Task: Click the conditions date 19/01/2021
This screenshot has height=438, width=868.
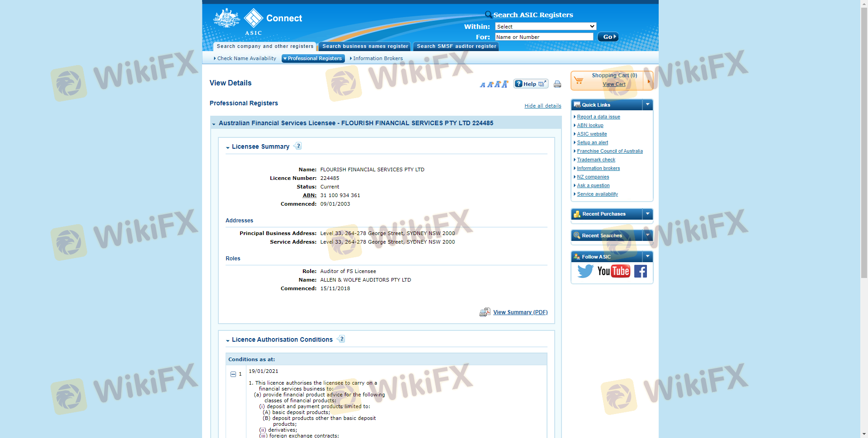Action: point(264,371)
